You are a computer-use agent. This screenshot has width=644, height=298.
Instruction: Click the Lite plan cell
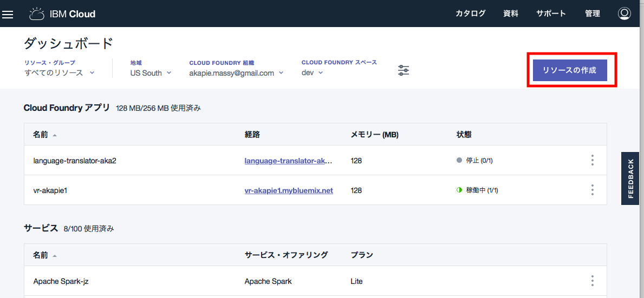[356, 281]
